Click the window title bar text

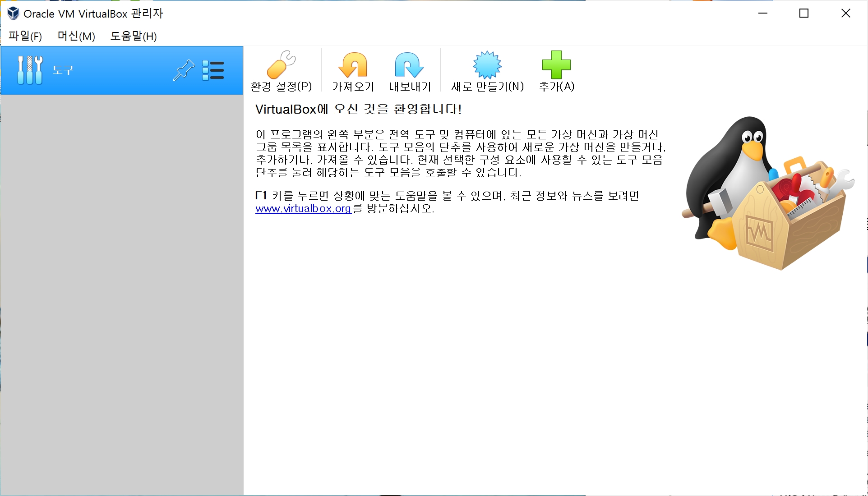point(93,14)
